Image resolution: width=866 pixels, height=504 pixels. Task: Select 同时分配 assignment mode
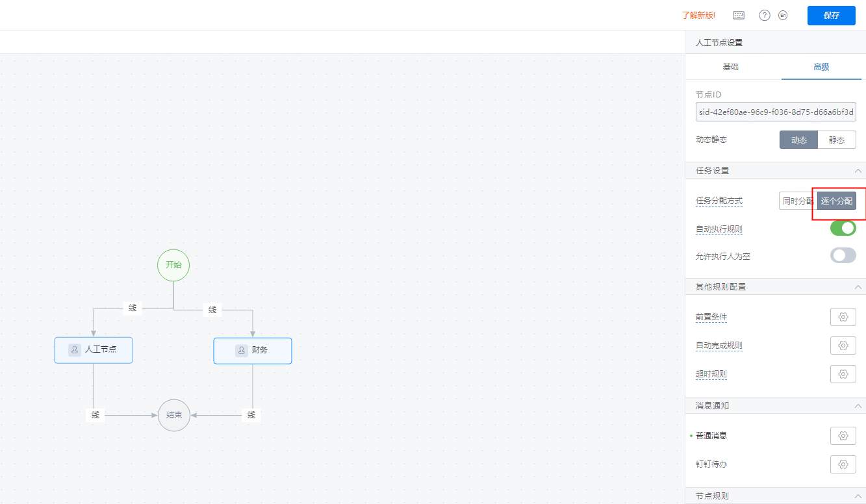tap(798, 201)
